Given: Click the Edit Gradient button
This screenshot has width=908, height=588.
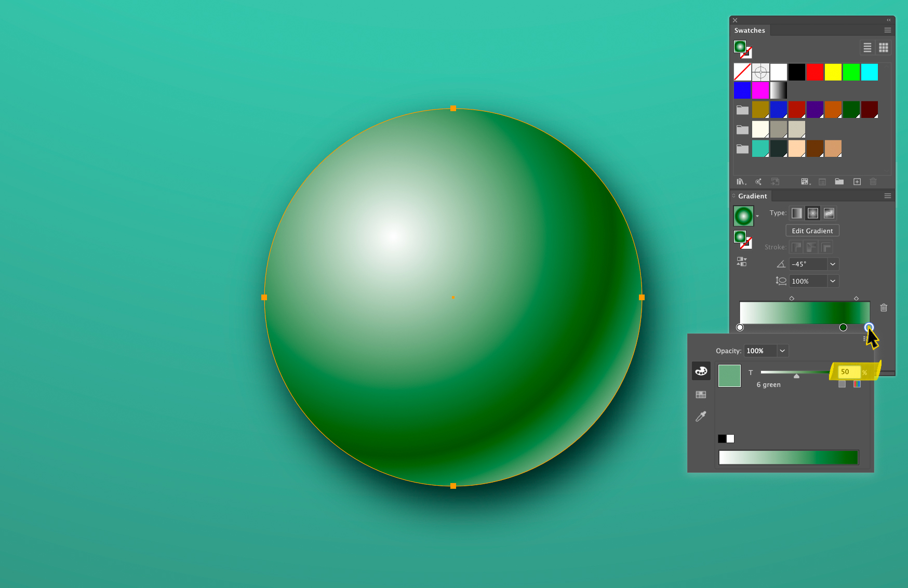Looking at the screenshot, I should (812, 230).
